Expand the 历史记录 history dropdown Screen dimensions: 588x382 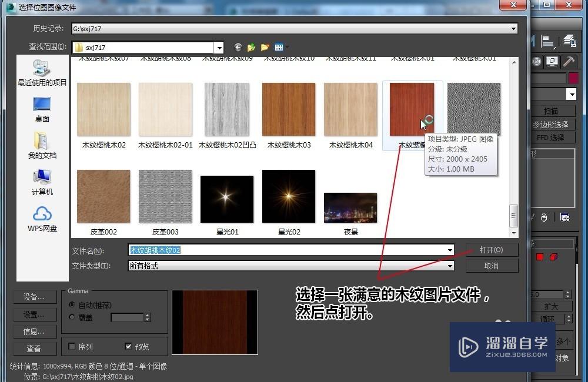click(x=513, y=28)
